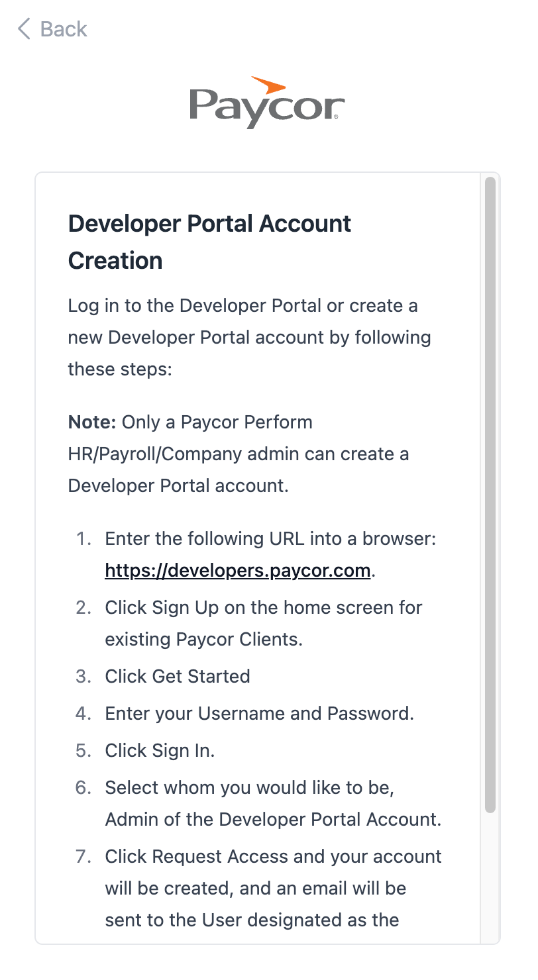This screenshot has width=538, height=980.
Task: Click the Back text label
Action: pos(64,29)
